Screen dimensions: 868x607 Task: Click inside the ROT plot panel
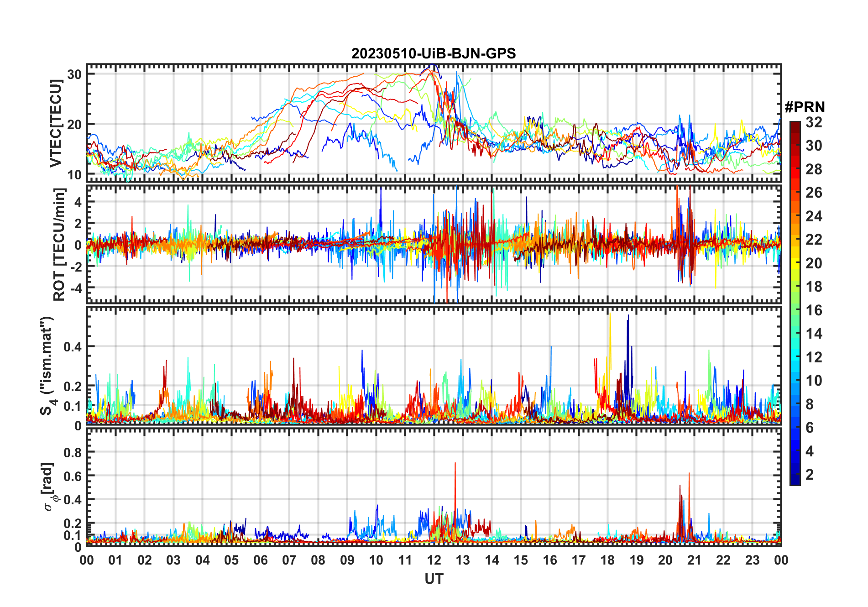coord(434,244)
